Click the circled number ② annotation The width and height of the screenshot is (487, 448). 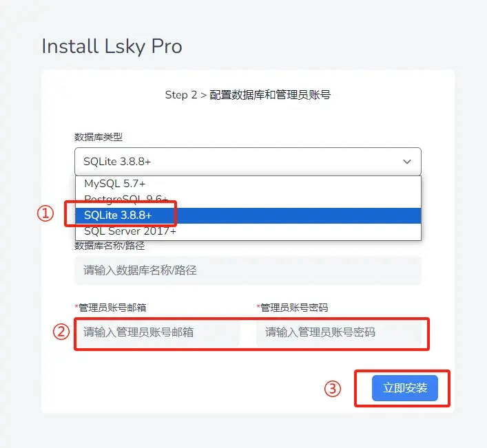click(x=61, y=332)
